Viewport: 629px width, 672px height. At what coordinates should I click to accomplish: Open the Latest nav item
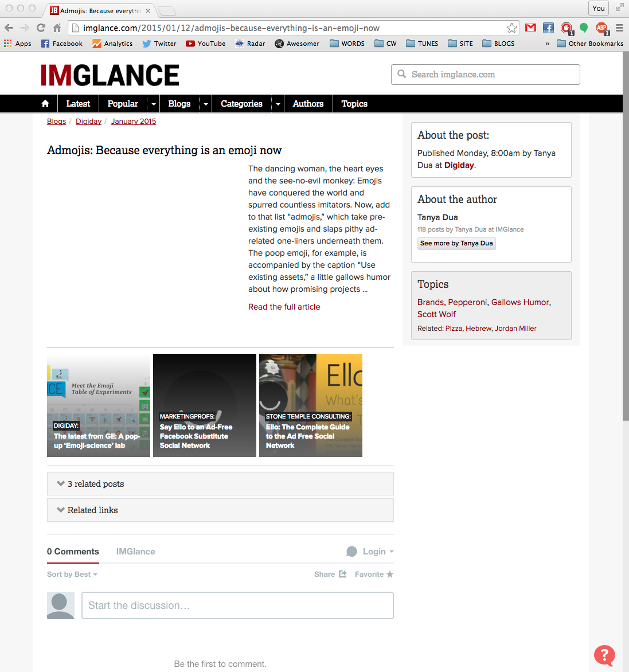coord(78,104)
